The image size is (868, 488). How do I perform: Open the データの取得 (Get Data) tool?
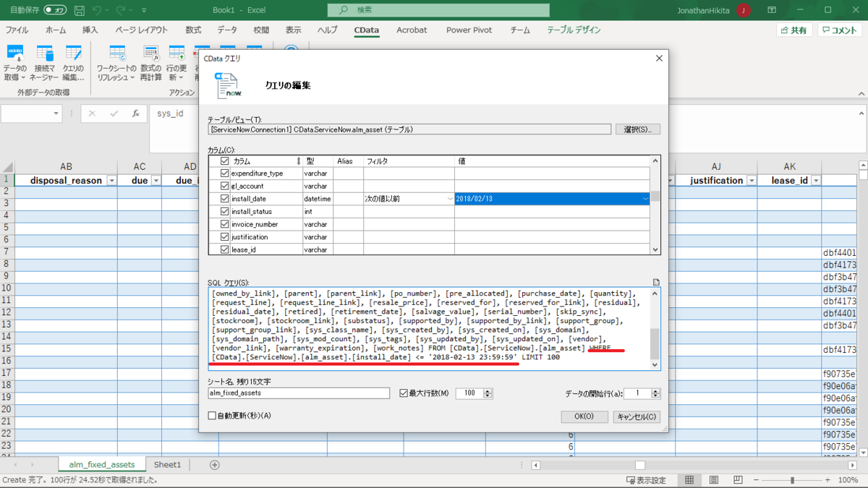[16, 61]
